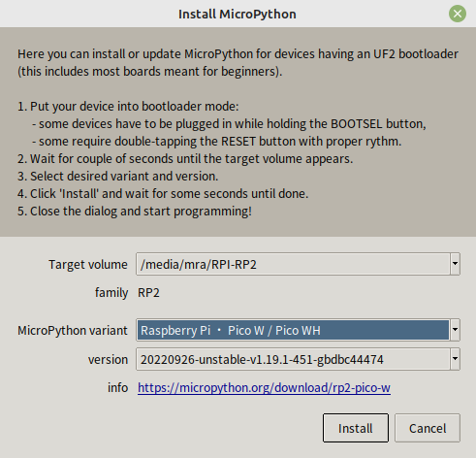
Task: Click the info label
Action: pyautogui.click(x=118, y=387)
